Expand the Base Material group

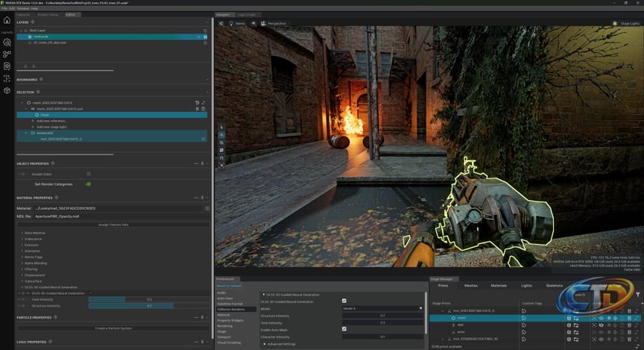click(x=22, y=233)
